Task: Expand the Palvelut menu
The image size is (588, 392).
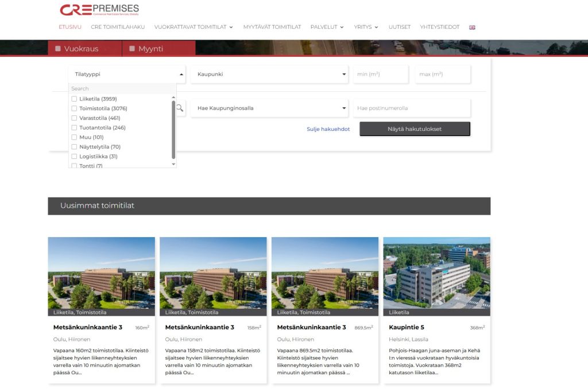Action: click(x=327, y=27)
